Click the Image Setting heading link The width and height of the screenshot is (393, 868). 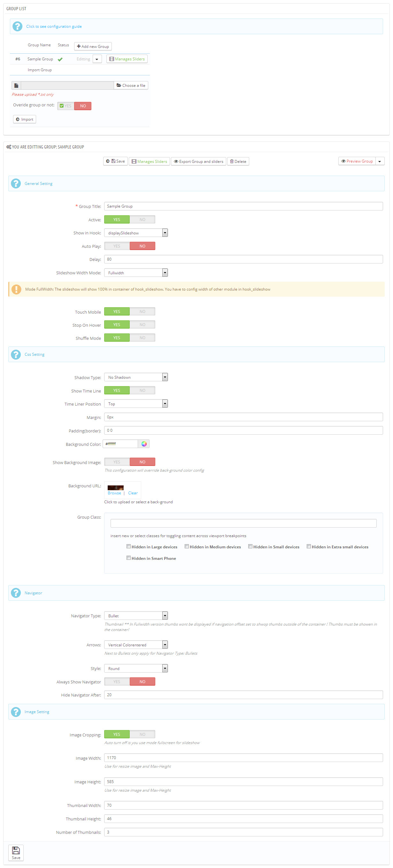click(37, 712)
